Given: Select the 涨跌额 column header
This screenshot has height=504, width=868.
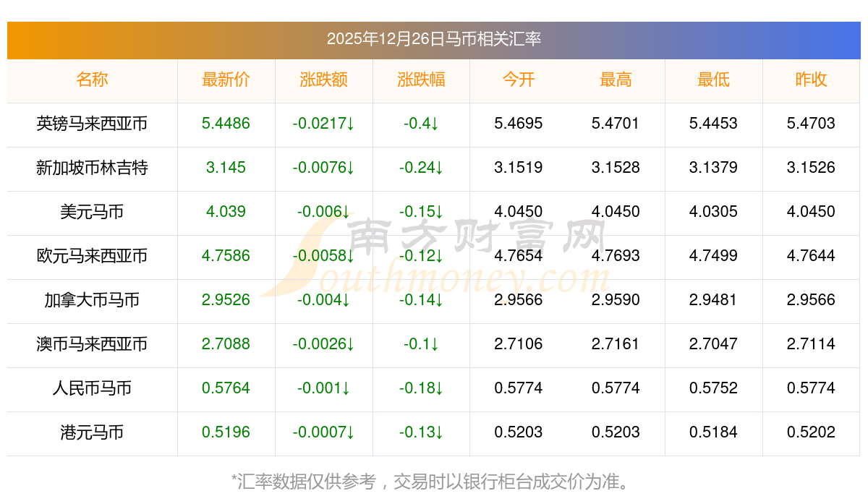Looking at the screenshot, I should point(323,80).
